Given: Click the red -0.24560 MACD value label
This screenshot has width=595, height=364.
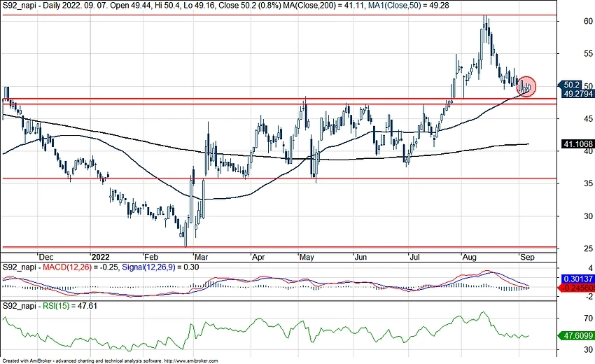Looking at the screenshot, I should point(577,287).
